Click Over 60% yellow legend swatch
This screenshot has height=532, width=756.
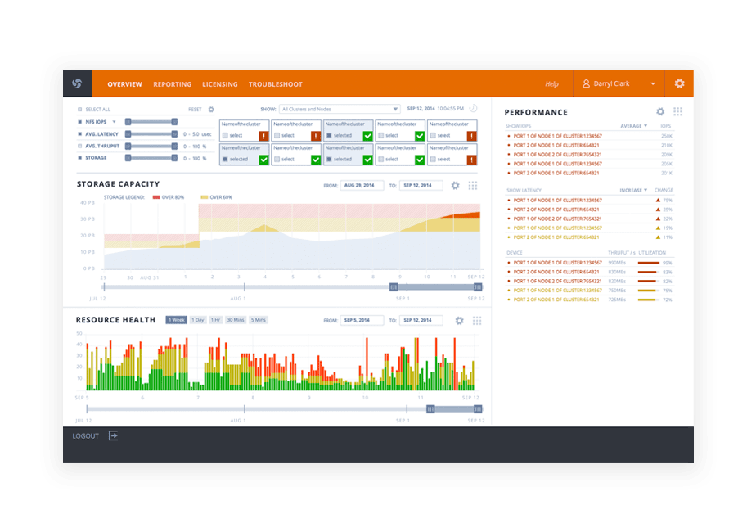[x=204, y=197]
